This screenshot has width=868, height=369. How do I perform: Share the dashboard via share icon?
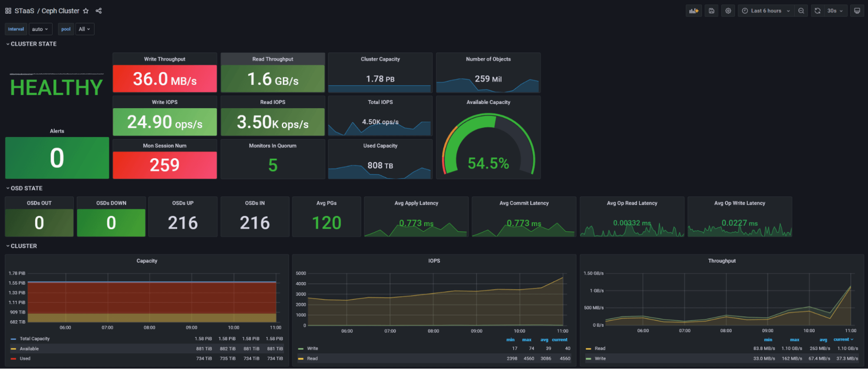coord(99,11)
